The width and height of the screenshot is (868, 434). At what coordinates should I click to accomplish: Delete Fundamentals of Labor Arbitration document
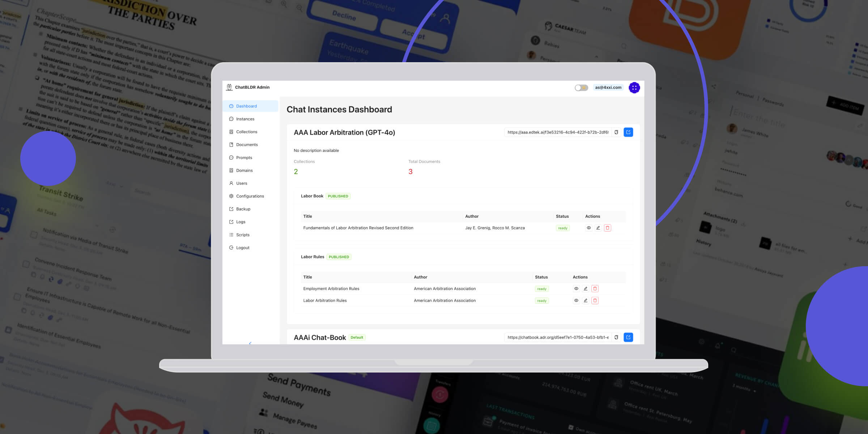pyautogui.click(x=608, y=228)
